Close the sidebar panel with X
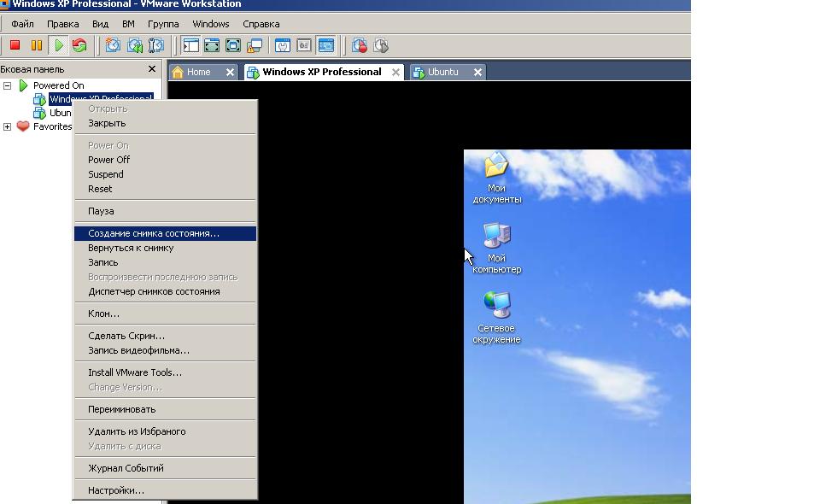 (x=152, y=69)
